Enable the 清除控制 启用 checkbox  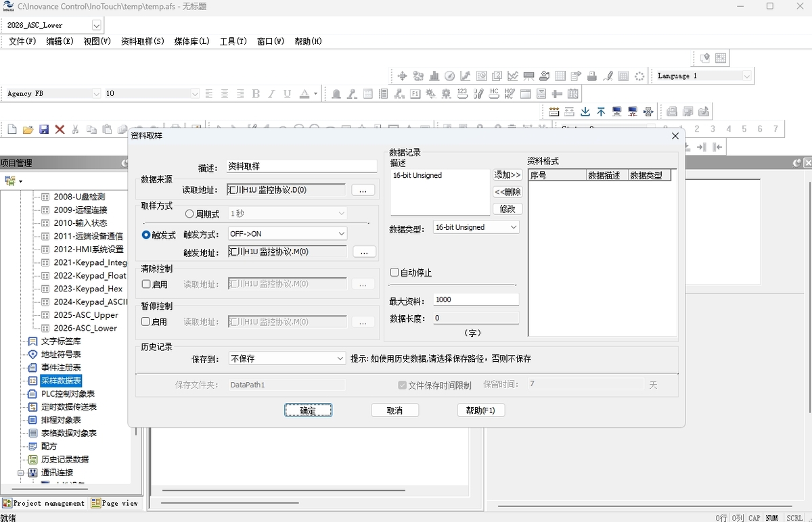(145, 285)
